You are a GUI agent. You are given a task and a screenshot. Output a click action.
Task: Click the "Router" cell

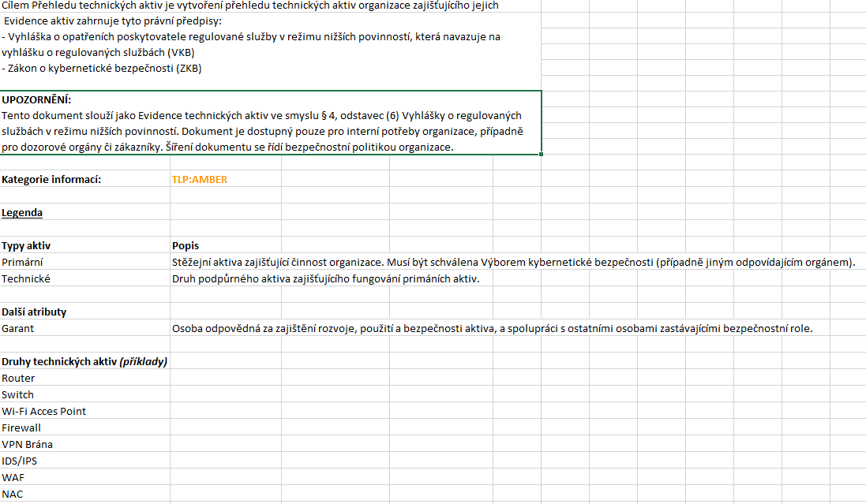click(18, 379)
